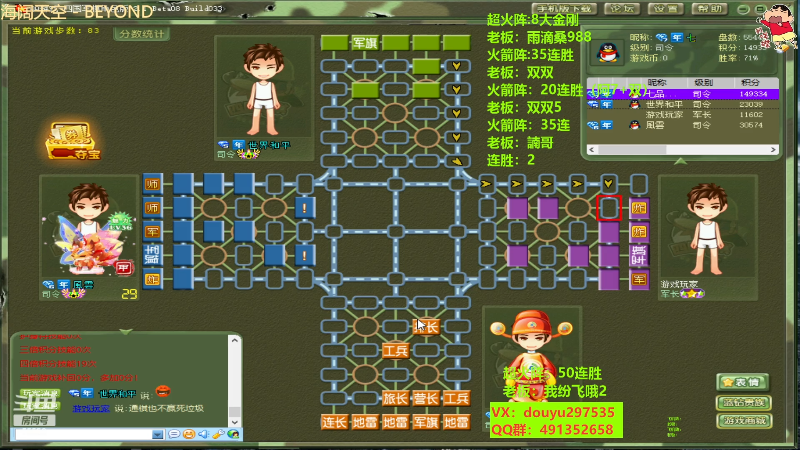The height and width of the screenshot is (450, 800).
Task: Click the QQ penguin avatar in profile panel
Action: [x=608, y=52]
